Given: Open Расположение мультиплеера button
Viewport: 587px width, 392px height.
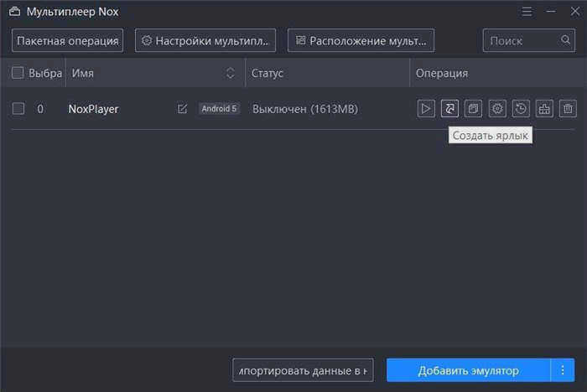Looking at the screenshot, I should pos(361,40).
